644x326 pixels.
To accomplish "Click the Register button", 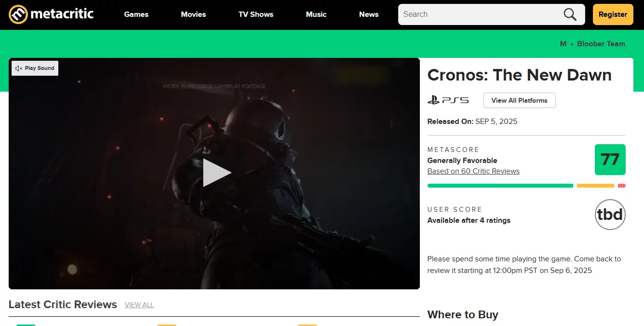I will [613, 14].
